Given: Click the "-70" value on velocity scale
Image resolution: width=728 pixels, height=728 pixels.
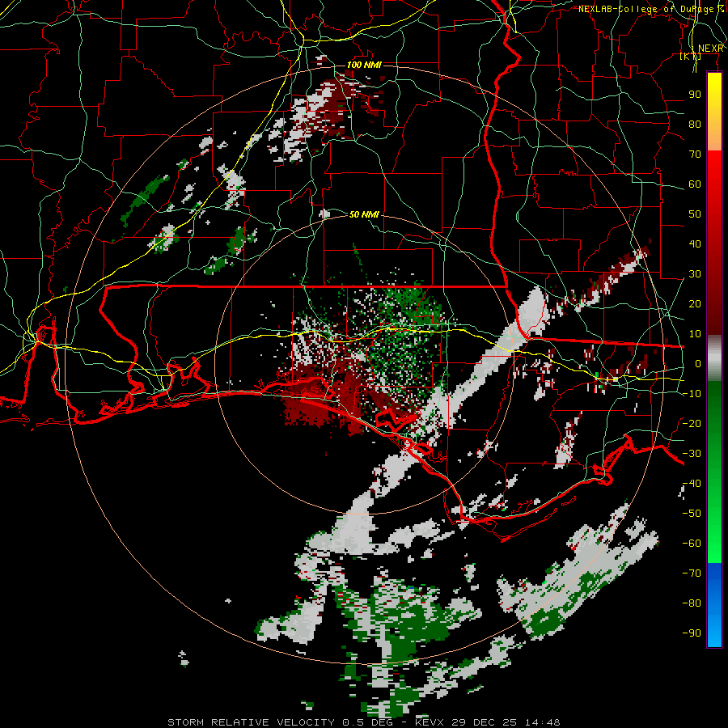Looking at the screenshot, I should [x=692, y=574].
